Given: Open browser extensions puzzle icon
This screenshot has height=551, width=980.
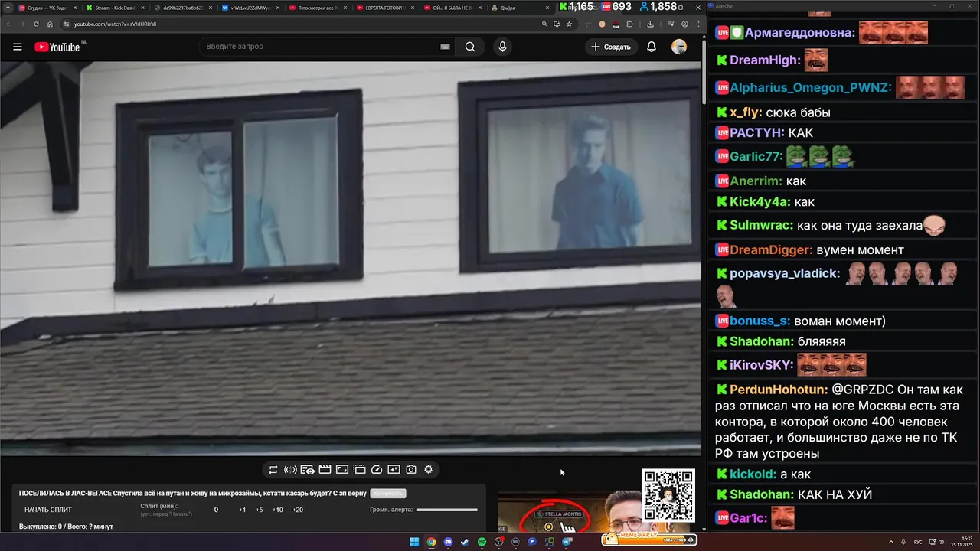Looking at the screenshot, I should [x=630, y=24].
